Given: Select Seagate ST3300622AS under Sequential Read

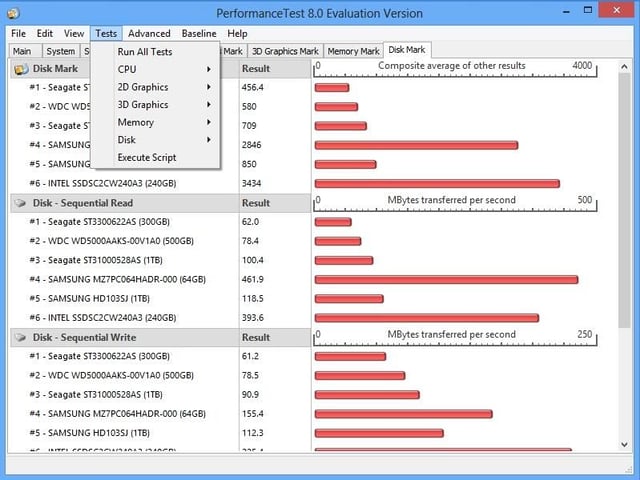Looking at the screenshot, I should tap(99, 222).
